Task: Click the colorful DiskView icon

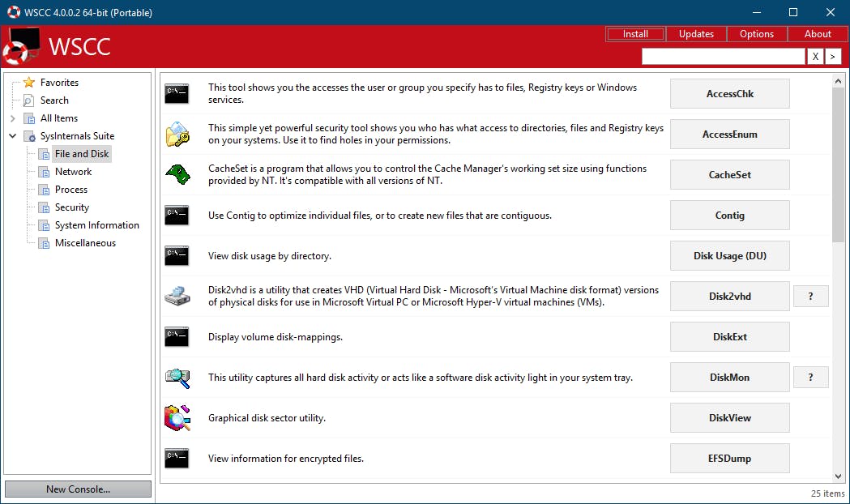Action: [x=177, y=418]
